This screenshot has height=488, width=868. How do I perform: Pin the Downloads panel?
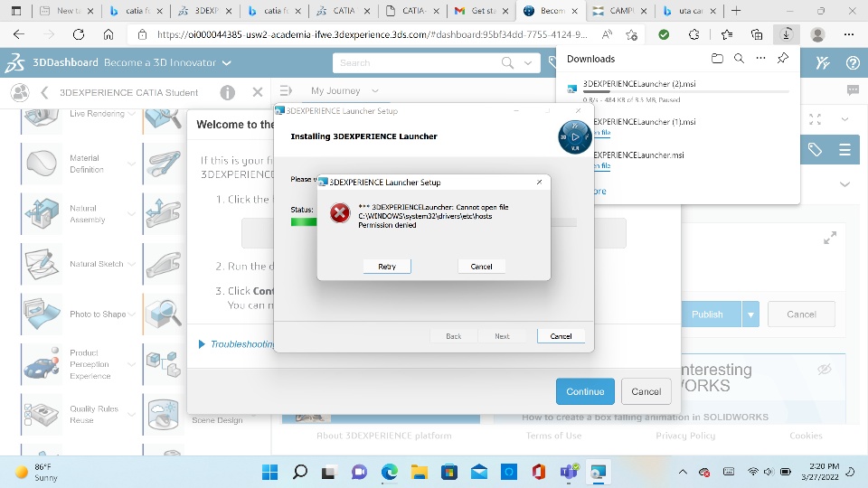pos(783,58)
